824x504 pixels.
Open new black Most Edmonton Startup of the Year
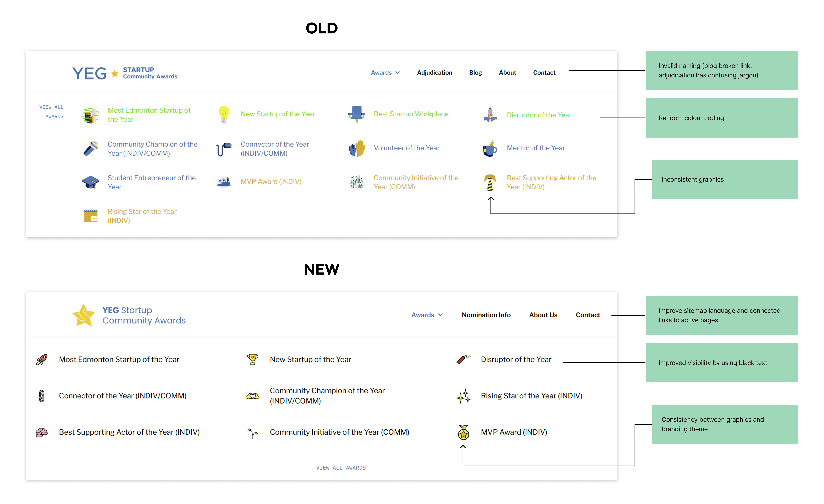pyautogui.click(x=119, y=360)
